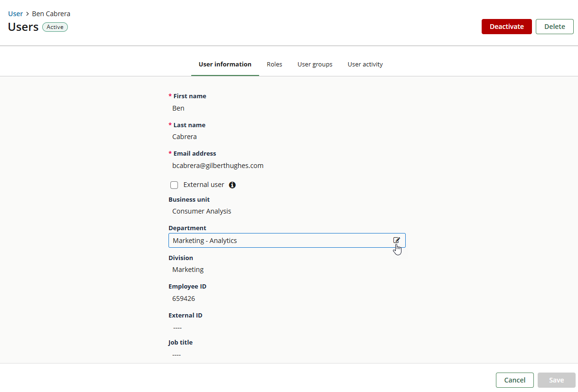Switch to the Roles tab
The width and height of the screenshot is (578, 392).
[x=274, y=64]
